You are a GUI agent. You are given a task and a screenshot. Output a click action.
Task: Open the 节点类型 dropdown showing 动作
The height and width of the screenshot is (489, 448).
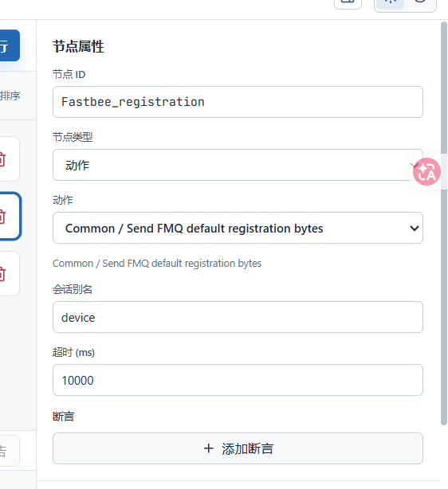coord(238,165)
